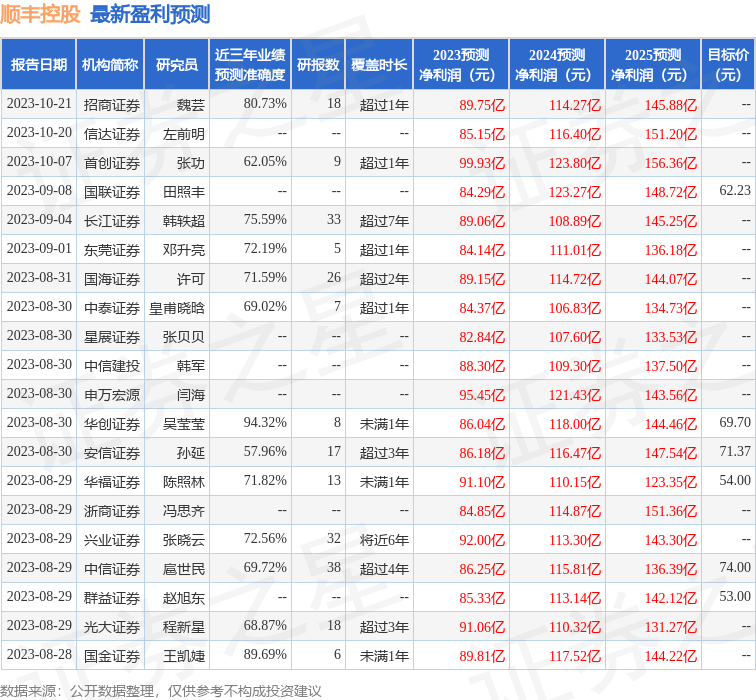
Task: Select the 东莞证券 institution cell
Action: (x=112, y=250)
